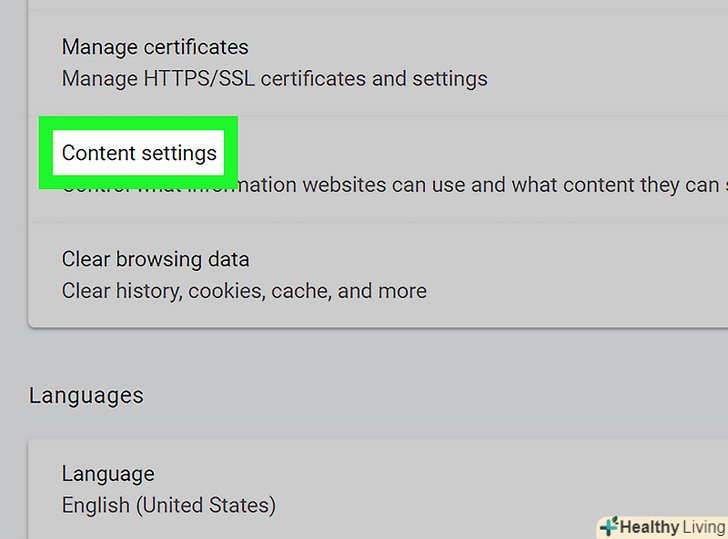The width and height of the screenshot is (728, 539).
Task: Click the divider line above Manage certificates
Action: pyautogui.click(x=380, y=11)
